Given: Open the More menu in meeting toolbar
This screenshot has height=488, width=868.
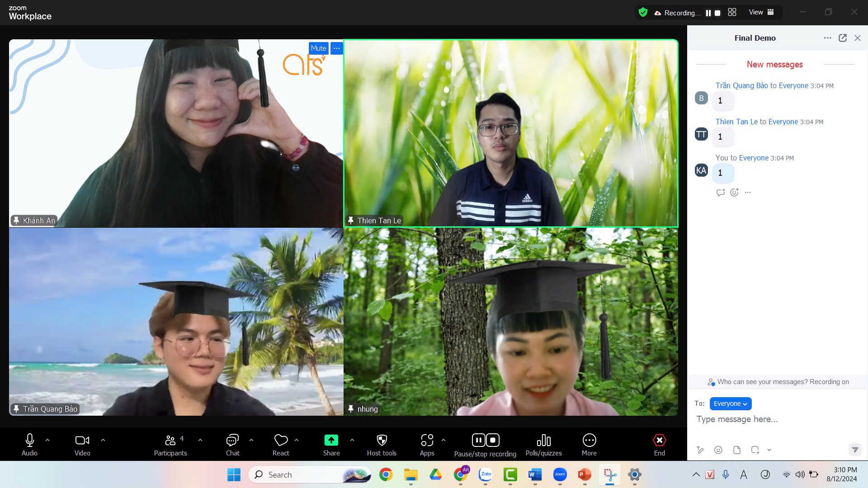Looking at the screenshot, I should (589, 441).
